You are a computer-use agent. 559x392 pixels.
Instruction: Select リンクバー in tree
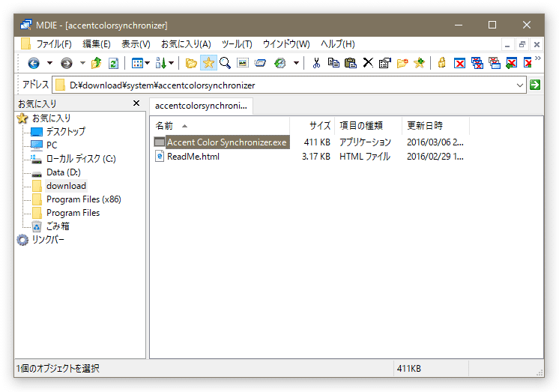pyautogui.click(x=48, y=240)
